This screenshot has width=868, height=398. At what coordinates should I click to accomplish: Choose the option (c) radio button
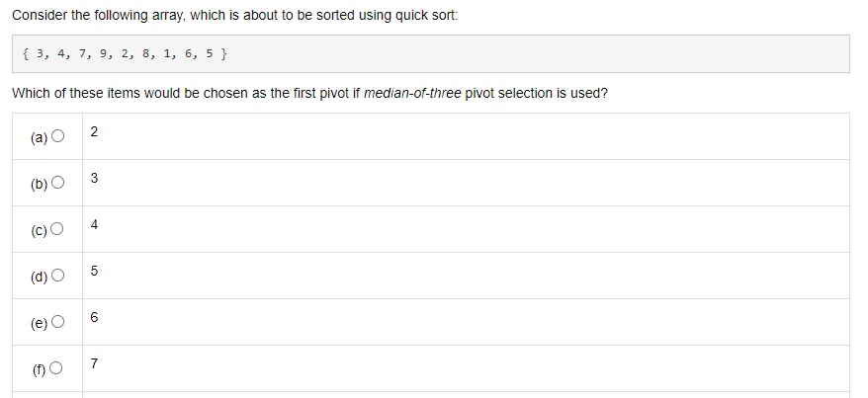[57, 229]
